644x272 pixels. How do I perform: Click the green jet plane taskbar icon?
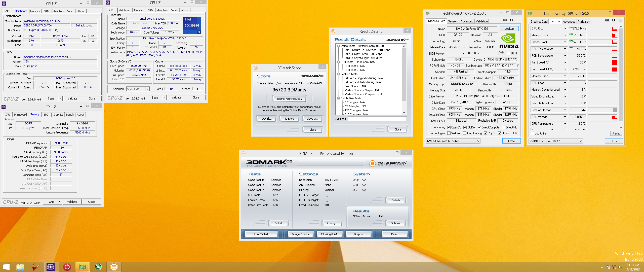98,267
